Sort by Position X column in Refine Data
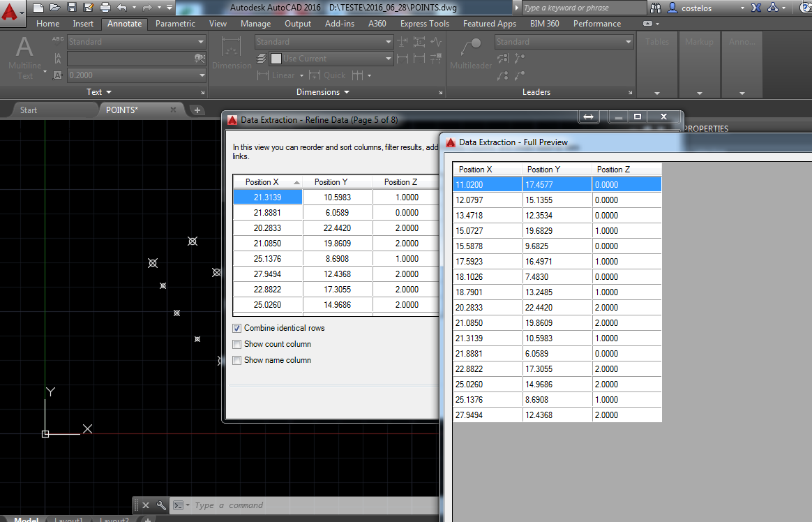812x522 pixels. pos(268,181)
